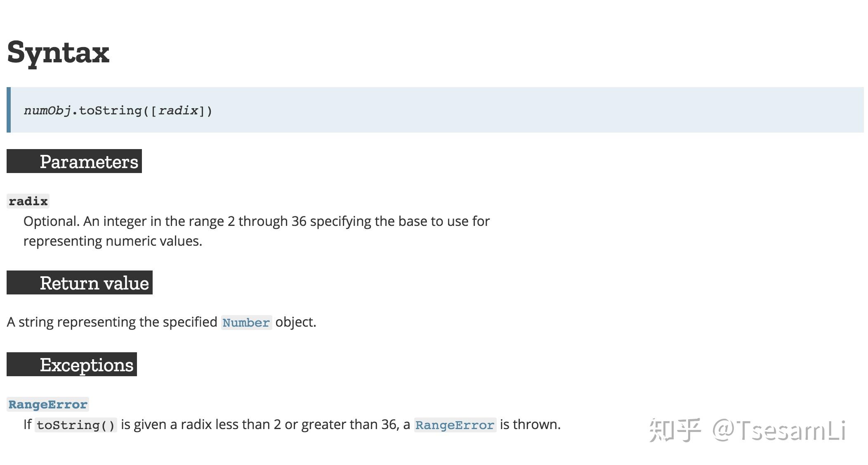Click the Exceptions heading
Image resolution: width=868 pixels, height=465 pixels.
[86, 365]
